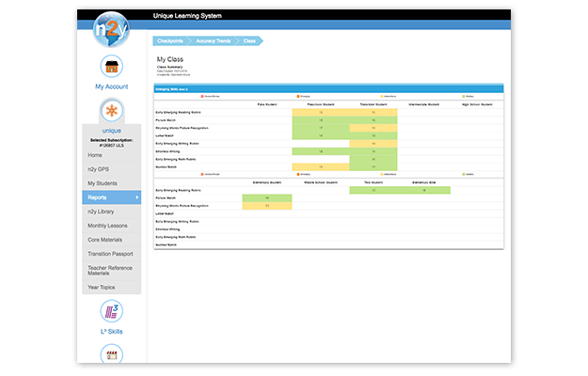This screenshot has height=376, width=588.
Task: Click Transition Student's green Picture Match cell
Action: point(373,120)
